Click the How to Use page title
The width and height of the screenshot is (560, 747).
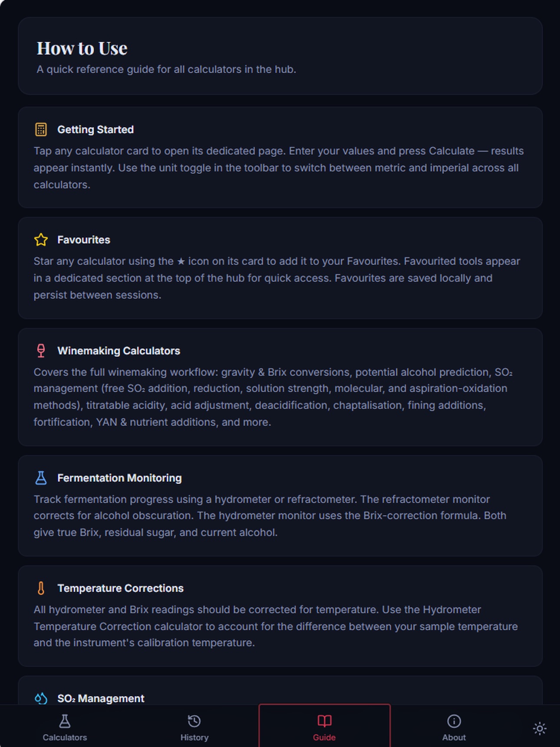coord(82,48)
